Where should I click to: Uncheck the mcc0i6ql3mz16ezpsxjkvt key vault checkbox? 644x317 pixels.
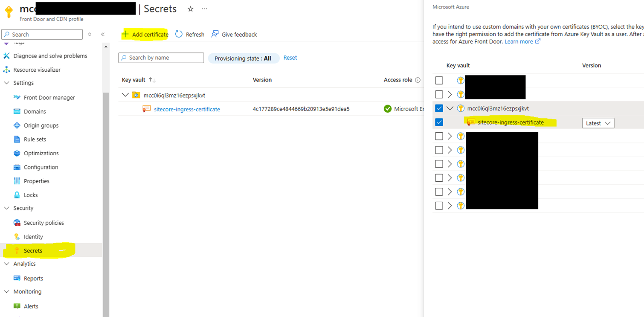coord(439,108)
